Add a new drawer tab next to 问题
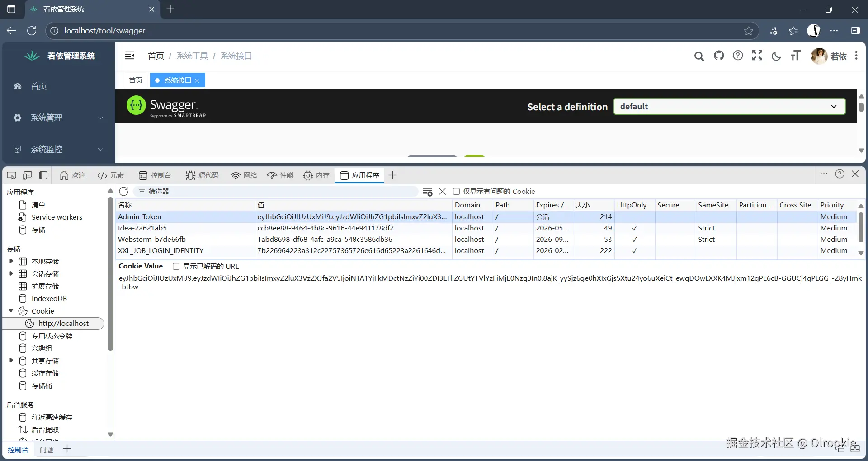Screen dimensions: 868x461 tap(67, 449)
